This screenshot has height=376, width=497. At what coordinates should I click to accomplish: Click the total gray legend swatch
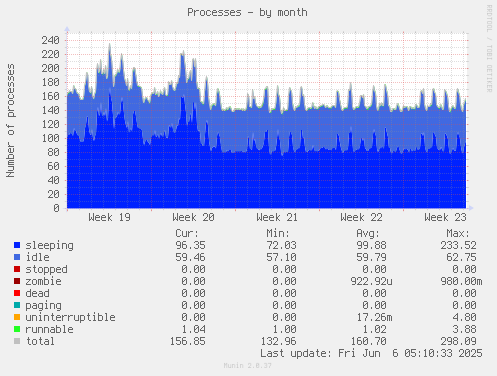pos(17,341)
